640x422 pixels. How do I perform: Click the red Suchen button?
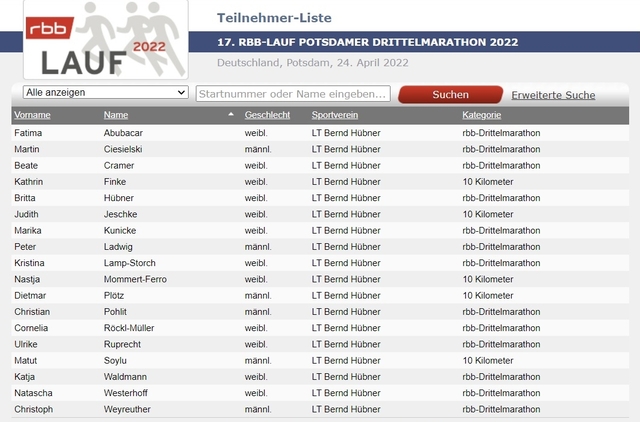point(451,95)
